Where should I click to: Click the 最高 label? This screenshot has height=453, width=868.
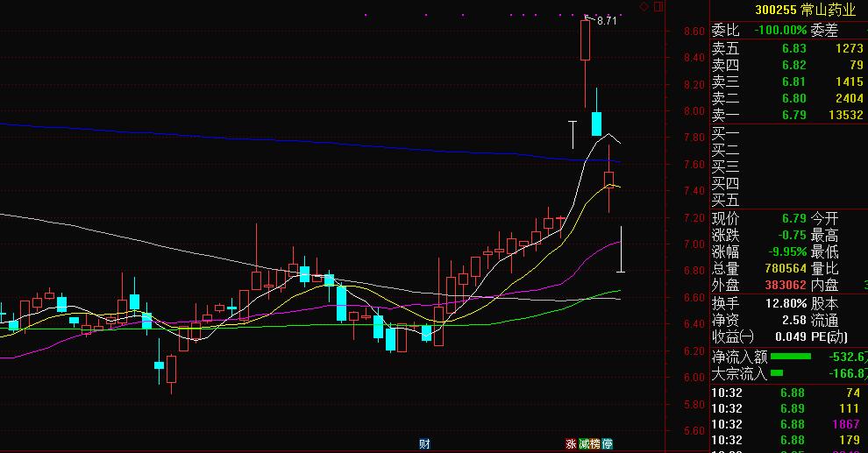coord(824,235)
